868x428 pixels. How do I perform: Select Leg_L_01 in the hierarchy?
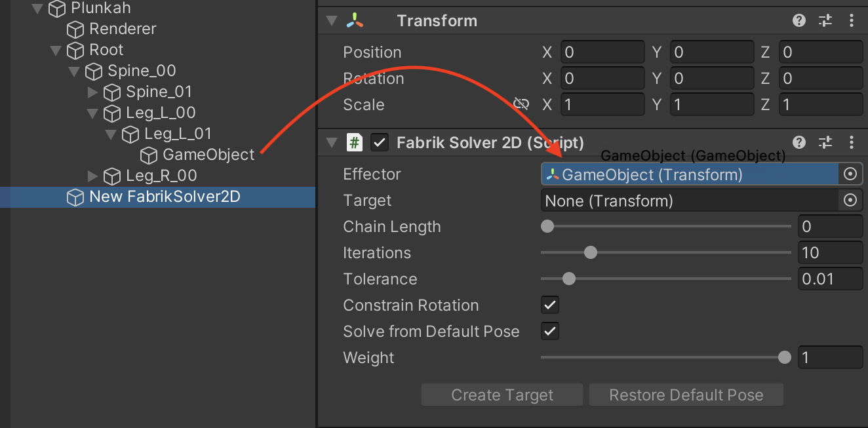177,134
